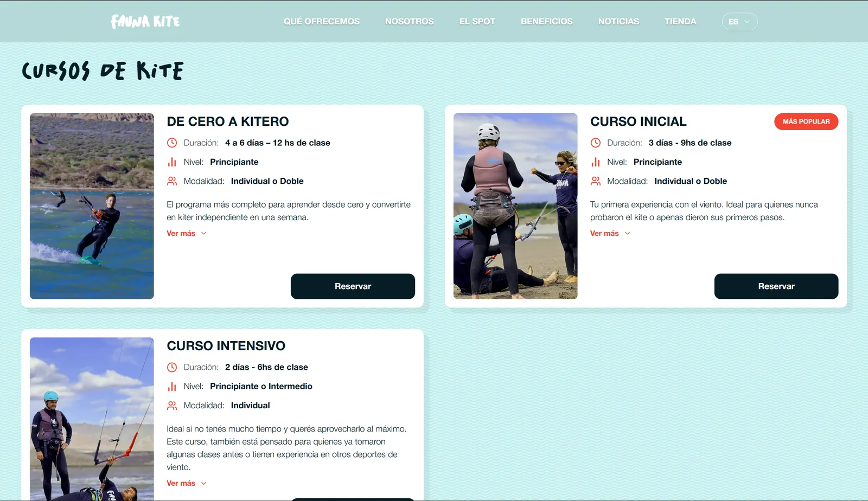Click clock icon in Curso Intensivo card
This screenshot has height=501, width=868.
point(172,367)
